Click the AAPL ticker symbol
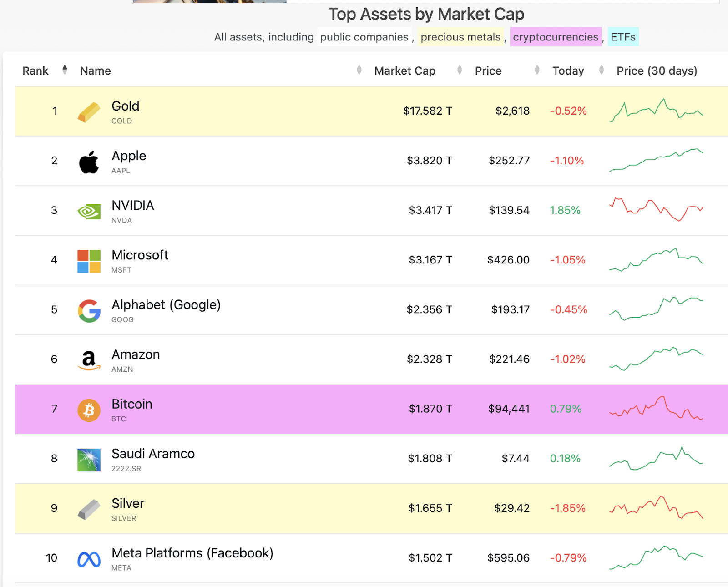The height and width of the screenshot is (587, 728). (121, 171)
